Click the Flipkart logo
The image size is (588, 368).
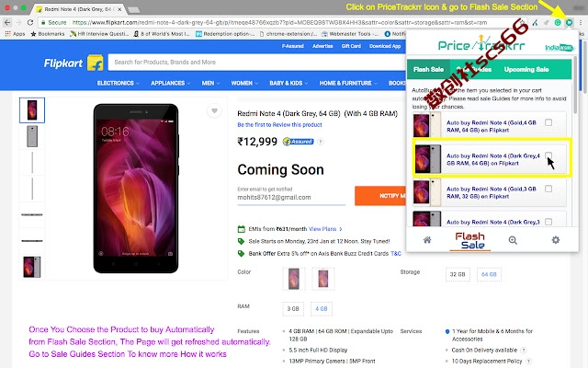(x=73, y=63)
